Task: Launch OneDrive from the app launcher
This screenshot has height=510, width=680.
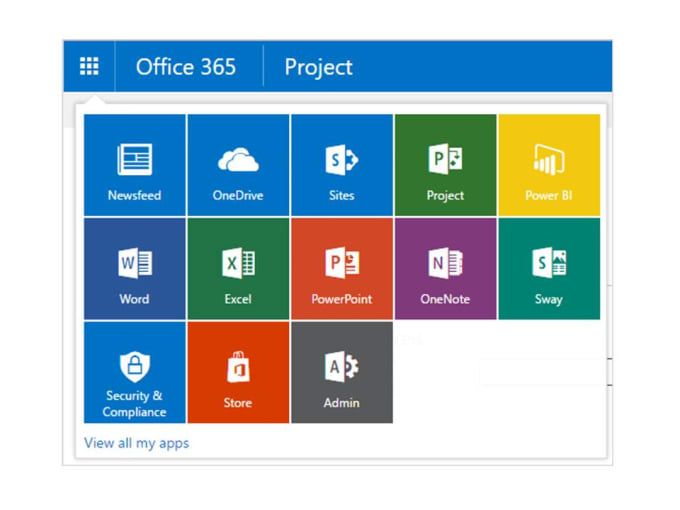Action: click(239, 165)
